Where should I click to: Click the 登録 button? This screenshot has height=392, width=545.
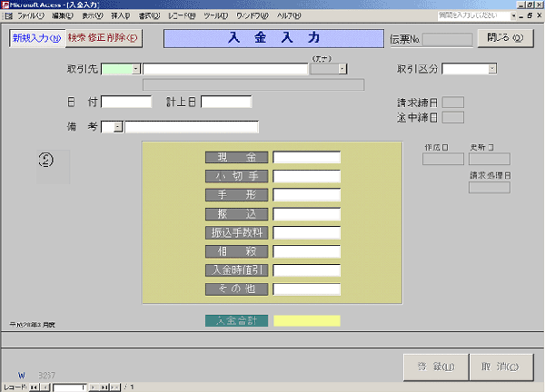coord(435,366)
